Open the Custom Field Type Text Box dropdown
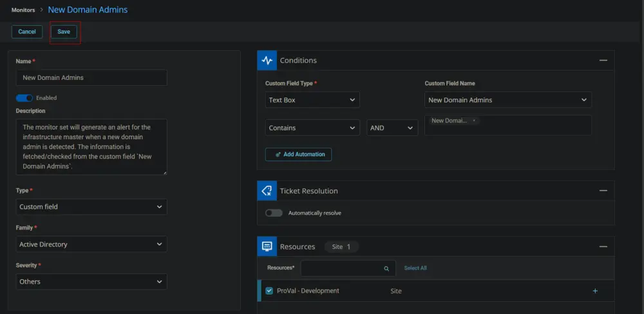 (312, 100)
